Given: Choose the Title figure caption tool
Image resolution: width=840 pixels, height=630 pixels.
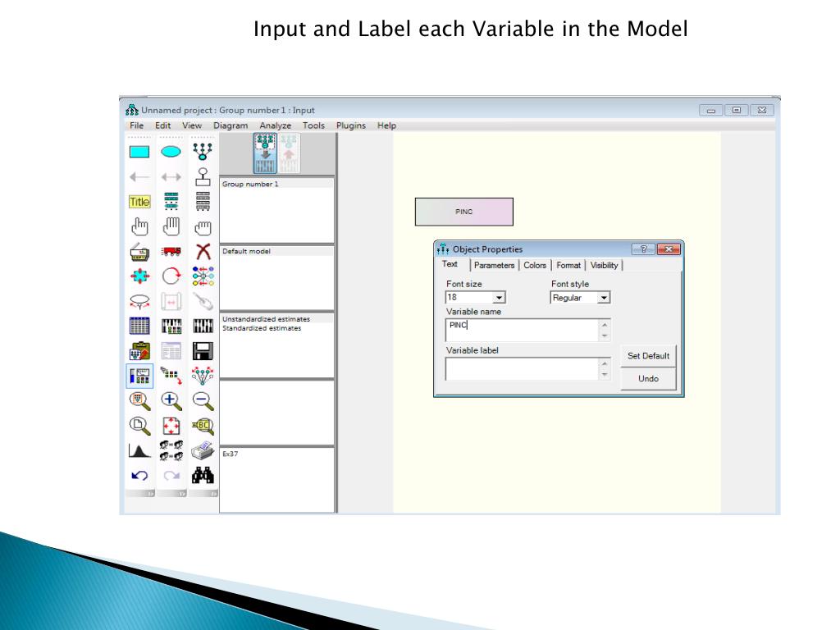Looking at the screenshot, I should 139,202.
